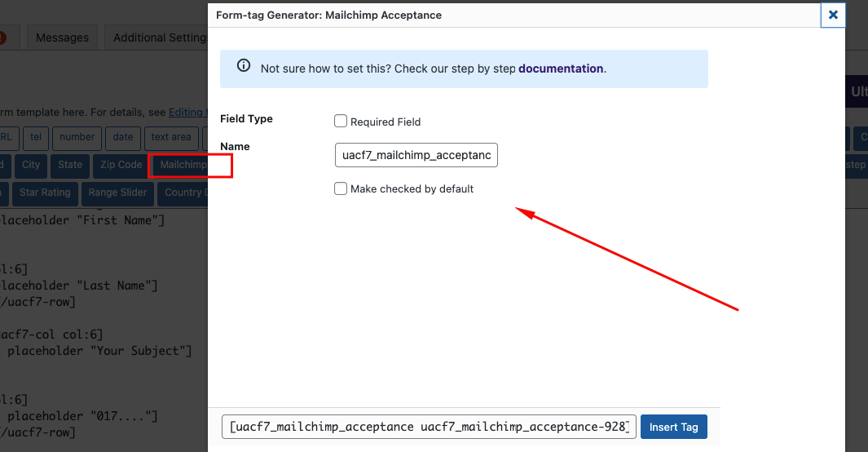Click the Insert Tag button
868x452 pixels.
tap(674, 427)
